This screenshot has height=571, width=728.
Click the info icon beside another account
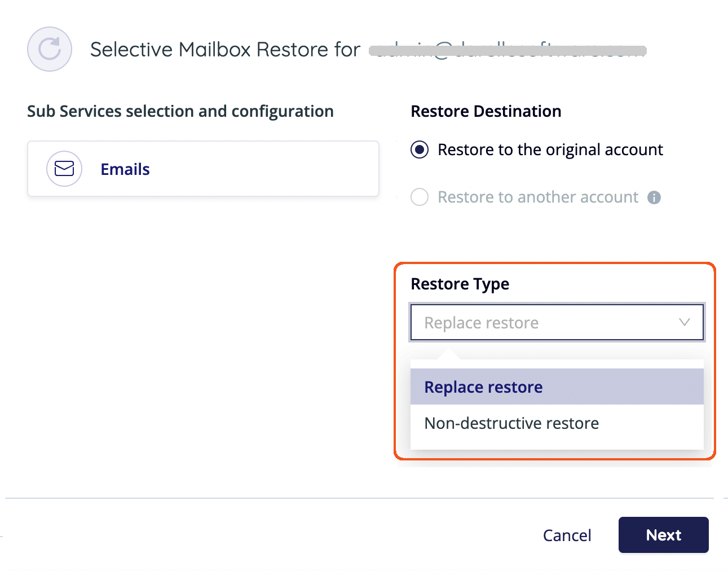point(654,197)
